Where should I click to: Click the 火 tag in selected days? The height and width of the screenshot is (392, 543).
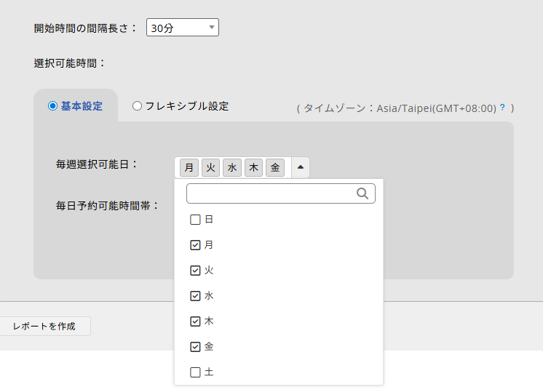pos(210,168)
